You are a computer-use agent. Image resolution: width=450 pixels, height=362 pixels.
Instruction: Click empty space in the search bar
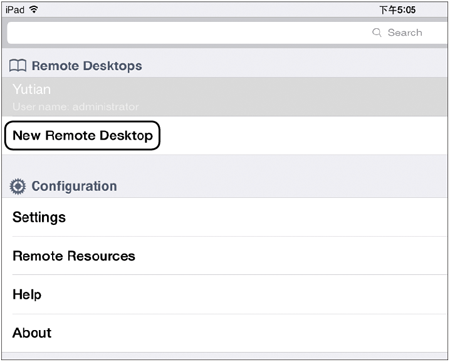click(x=187, y=33)
